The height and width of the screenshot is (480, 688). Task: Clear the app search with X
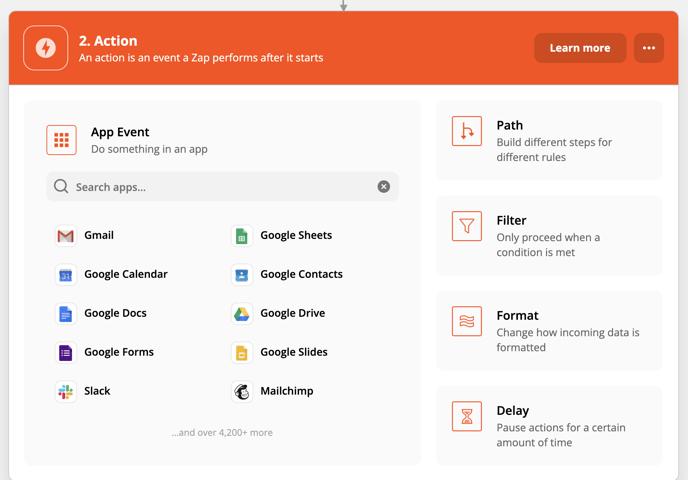pyautogui.click(x=383, y=186)
